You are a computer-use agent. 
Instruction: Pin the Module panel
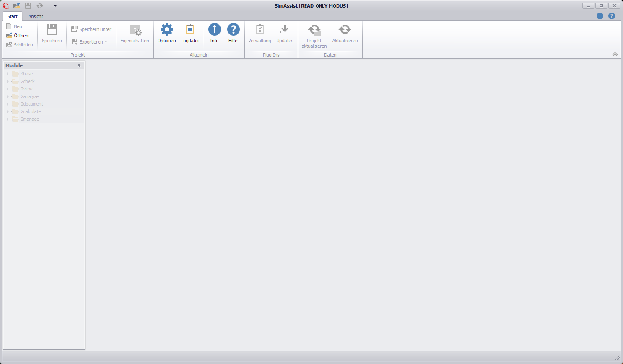coord(79,65)
